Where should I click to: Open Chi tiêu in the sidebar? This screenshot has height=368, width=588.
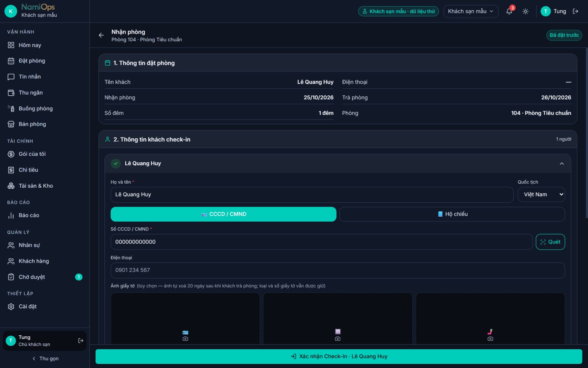coord(44,170)
